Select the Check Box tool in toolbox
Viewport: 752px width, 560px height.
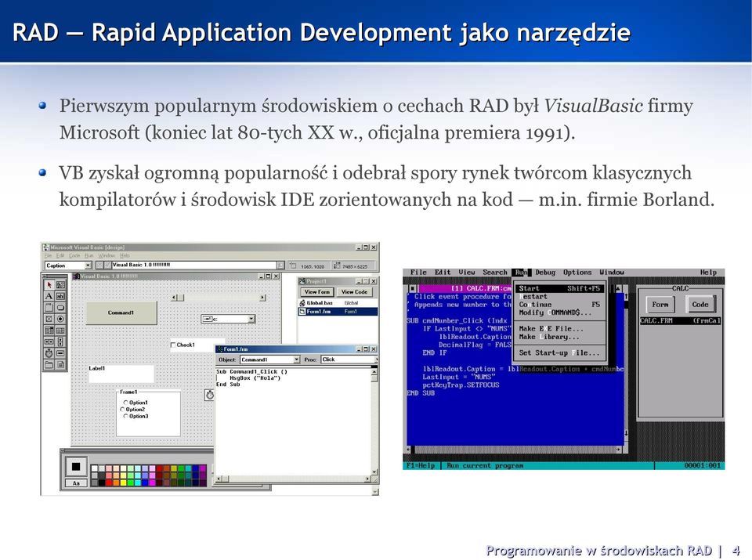tap(49, 319)
